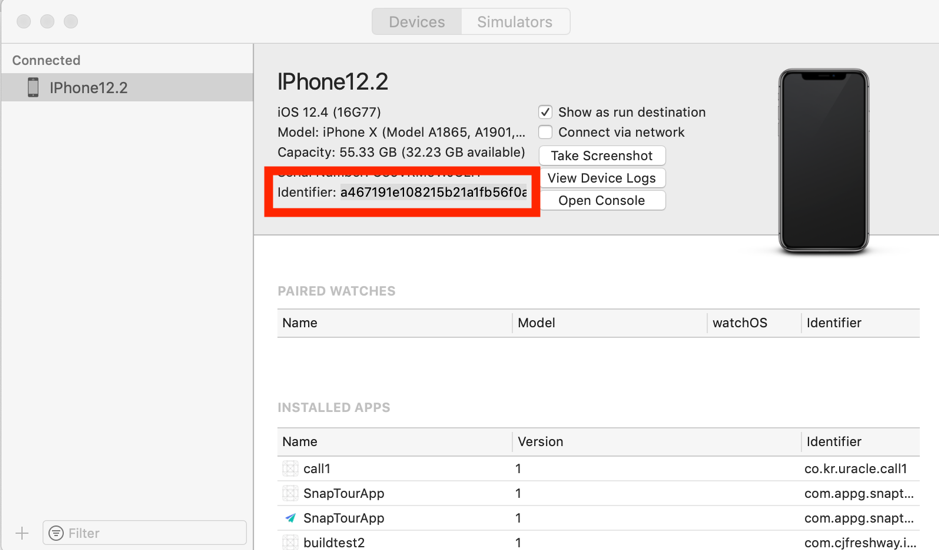
Task: Click the iOS 12.4 (16G77) version text
Action: (x=329, y=112)
